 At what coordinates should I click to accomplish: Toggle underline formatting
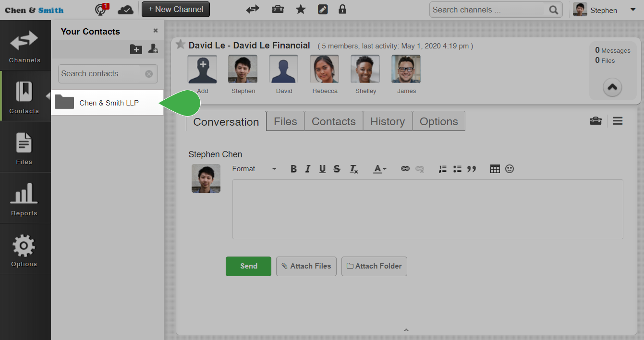pos(322,169)
